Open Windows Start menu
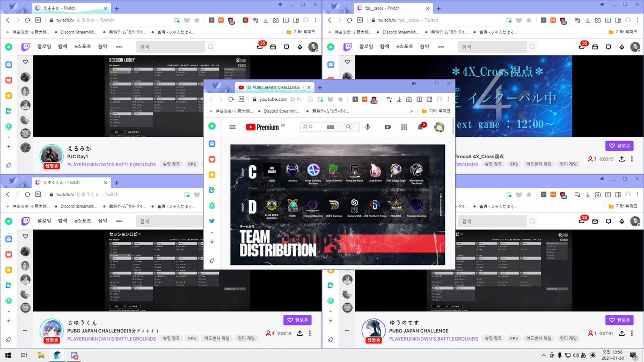The height and width of the screenshot is (362, 644). [9, 356]
